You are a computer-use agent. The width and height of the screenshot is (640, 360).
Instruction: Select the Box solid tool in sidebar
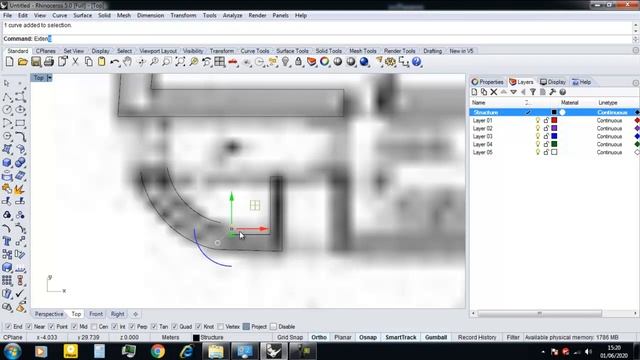tap(7, 162)
